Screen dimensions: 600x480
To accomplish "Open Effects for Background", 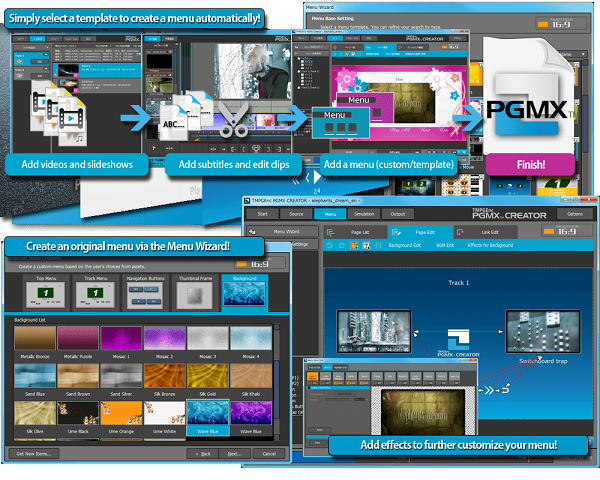I will (490, 245).
